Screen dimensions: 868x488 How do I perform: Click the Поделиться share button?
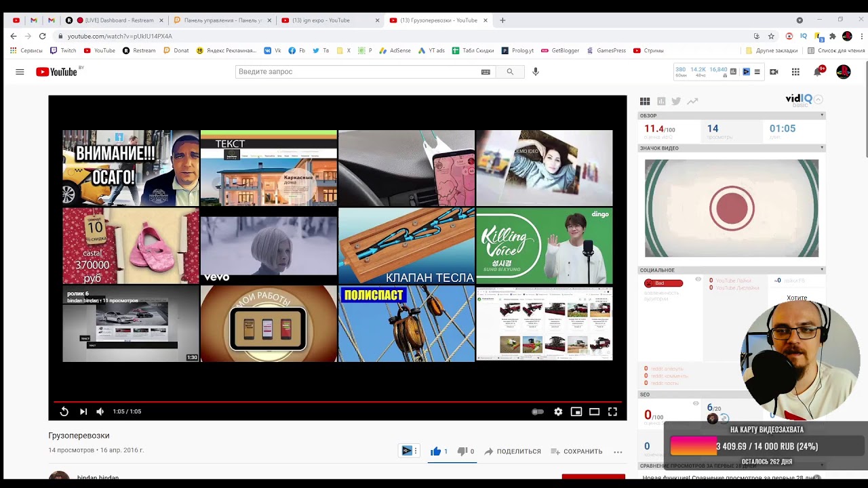click(513, 451)
